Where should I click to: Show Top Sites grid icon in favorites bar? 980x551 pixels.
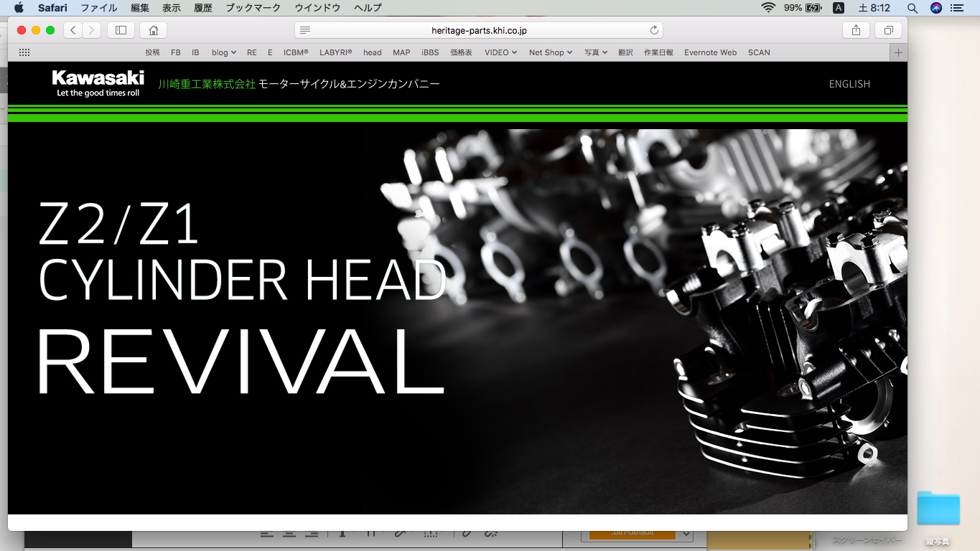point(24,52)
